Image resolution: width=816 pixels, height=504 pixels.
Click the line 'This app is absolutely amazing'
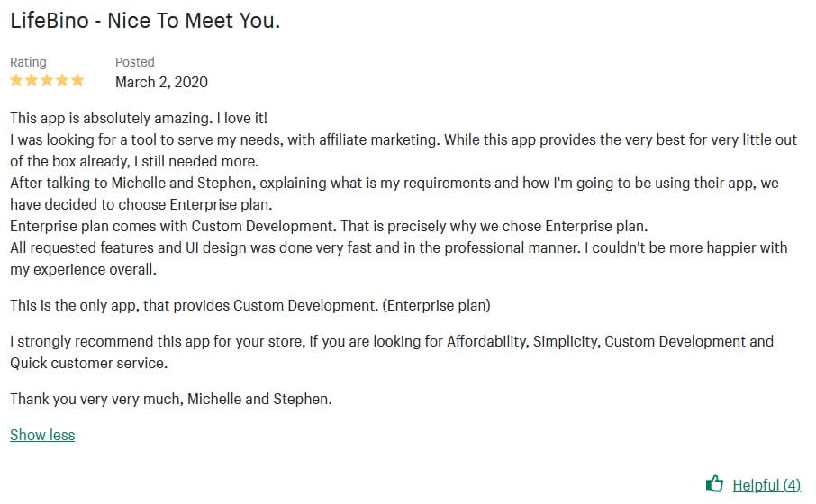139,118
